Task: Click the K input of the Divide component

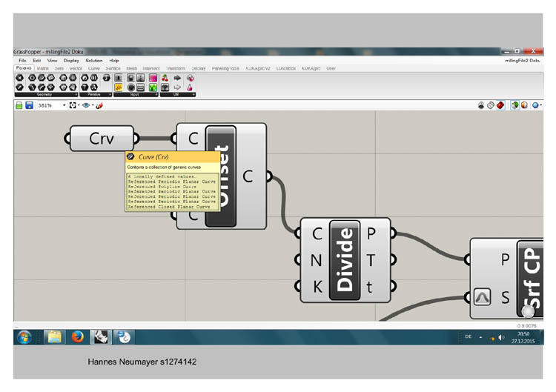Action: [317, 286]
